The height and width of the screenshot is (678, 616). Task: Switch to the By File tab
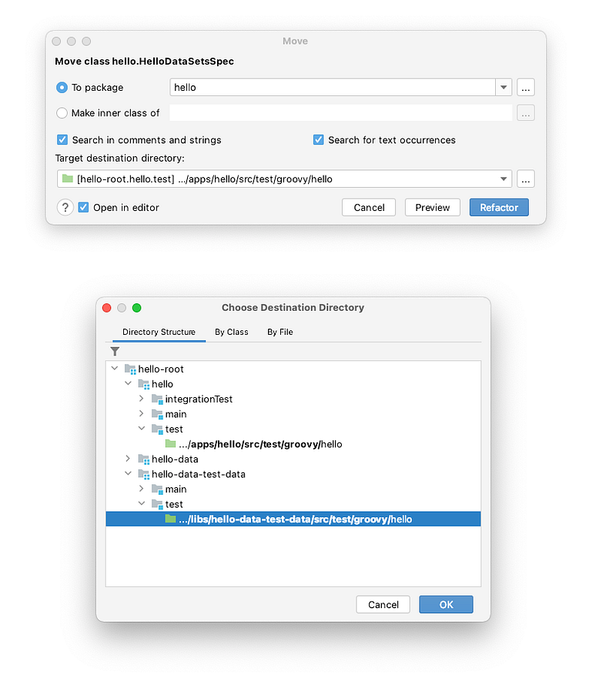click(280, 332)
